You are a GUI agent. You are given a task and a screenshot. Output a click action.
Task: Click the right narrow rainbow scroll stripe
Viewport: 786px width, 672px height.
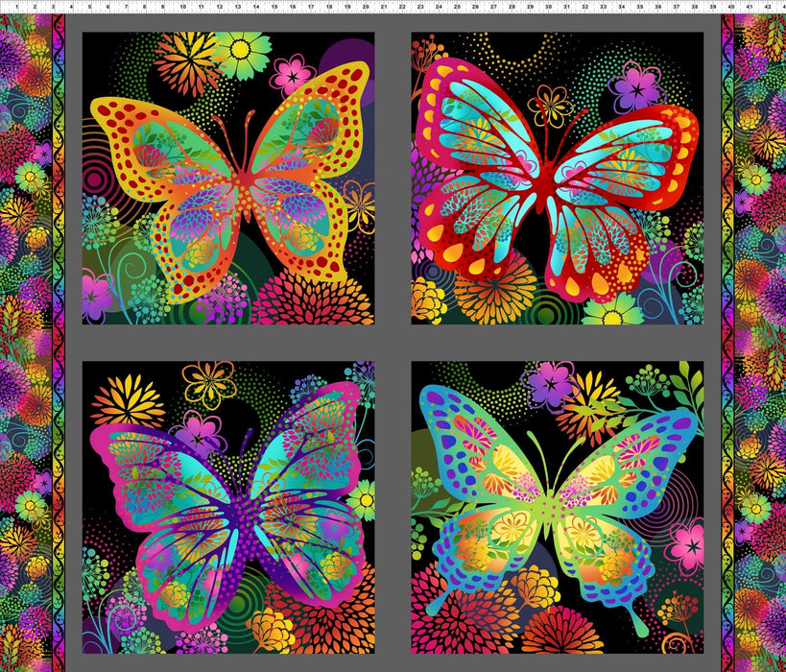727,336
